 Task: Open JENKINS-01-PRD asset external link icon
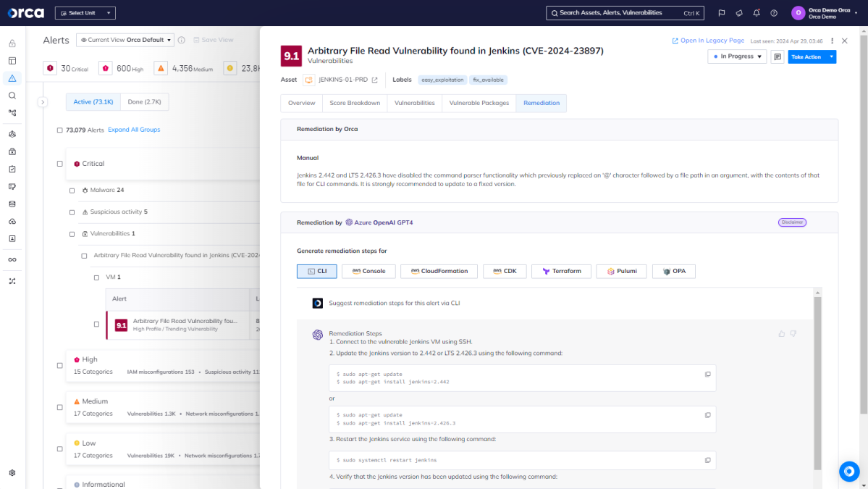click(375, 80)
